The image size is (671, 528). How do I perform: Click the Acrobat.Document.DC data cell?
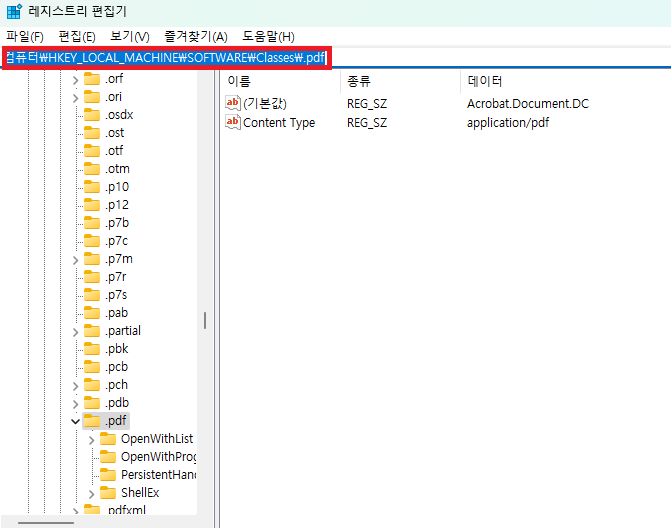pyautogui.click(x=528, y=104)
